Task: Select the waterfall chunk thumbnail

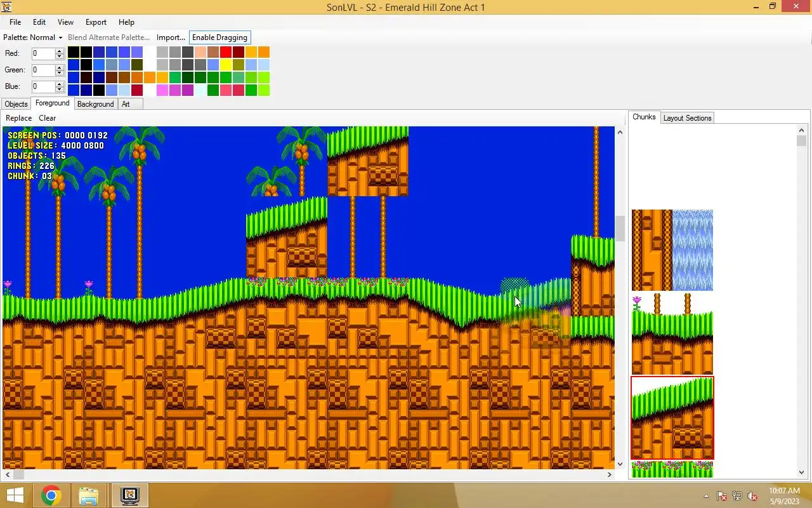Action: click(x=672, y=250)
